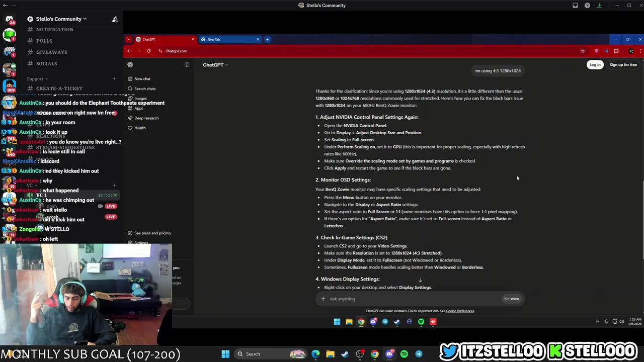Click heading "2. Monitor OSD Settings:"
644x362 pixels.
click(x=343, y=180)
